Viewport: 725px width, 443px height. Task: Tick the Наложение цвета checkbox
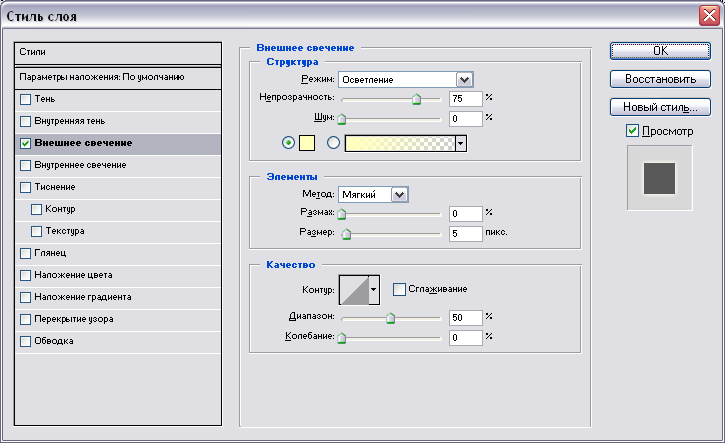25,276
